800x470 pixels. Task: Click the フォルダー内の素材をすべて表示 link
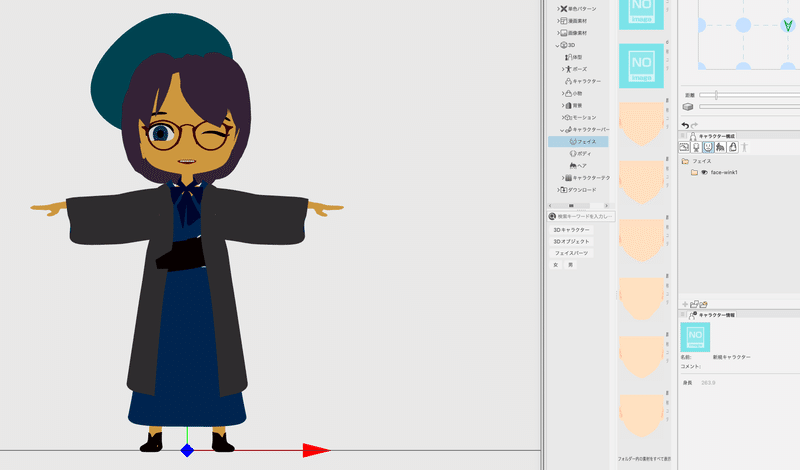point(644,459)
